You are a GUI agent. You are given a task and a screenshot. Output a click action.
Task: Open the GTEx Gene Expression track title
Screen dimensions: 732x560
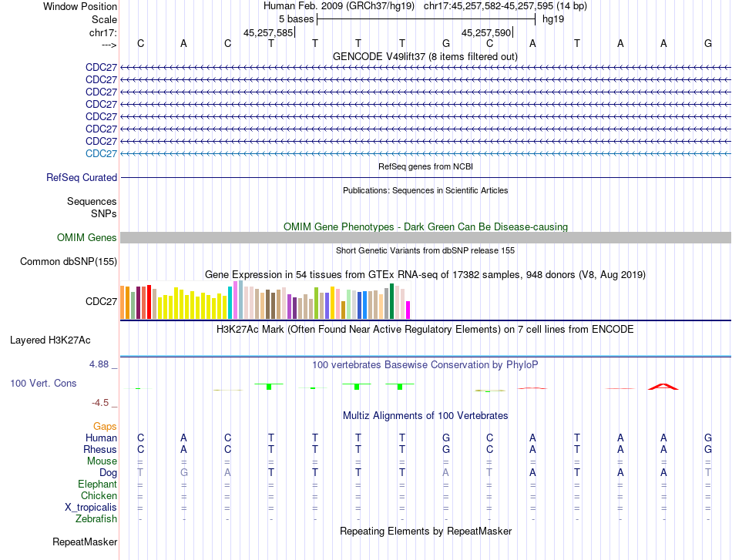point(425,274)
